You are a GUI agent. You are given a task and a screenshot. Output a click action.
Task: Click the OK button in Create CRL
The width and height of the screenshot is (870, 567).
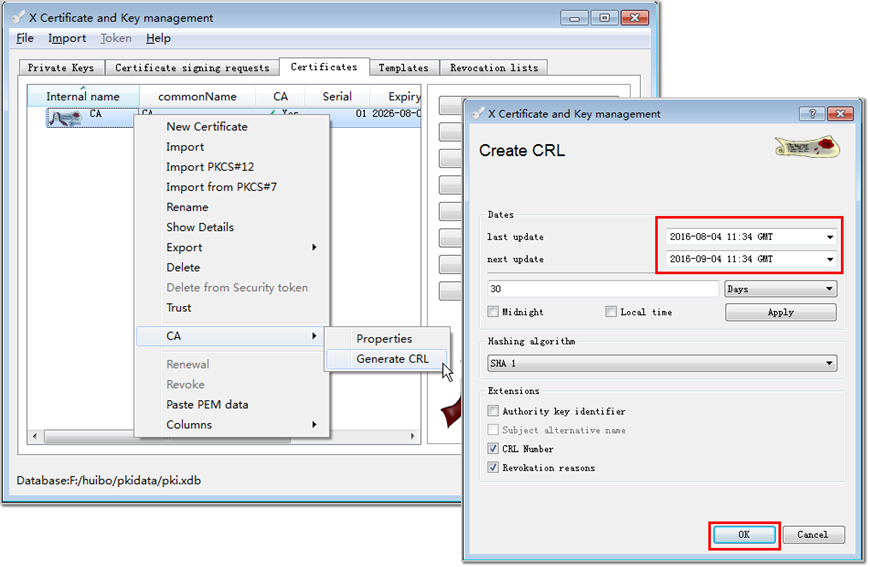pyautogui.click(x=744, y=535)
